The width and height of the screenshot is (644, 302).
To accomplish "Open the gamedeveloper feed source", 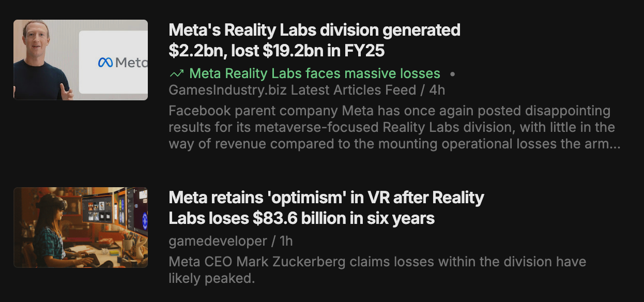I will pyautogui.click(x=218, y=241).
